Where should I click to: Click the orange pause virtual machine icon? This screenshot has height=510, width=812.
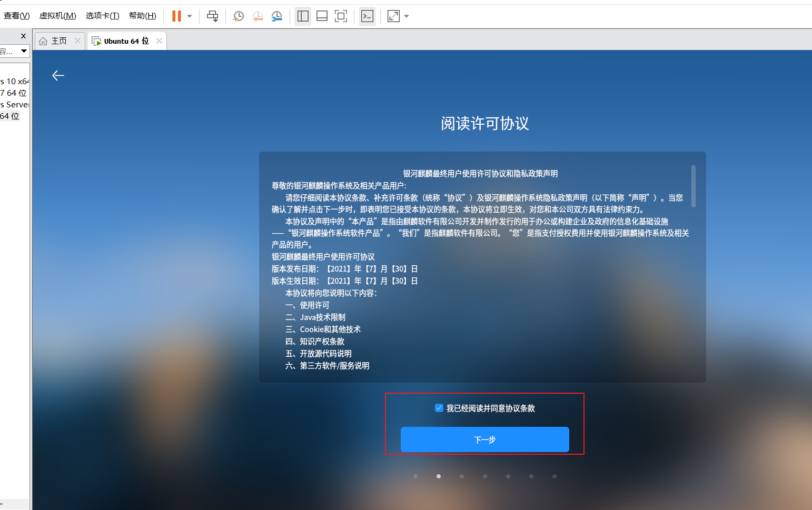click(x=176, y=16)
